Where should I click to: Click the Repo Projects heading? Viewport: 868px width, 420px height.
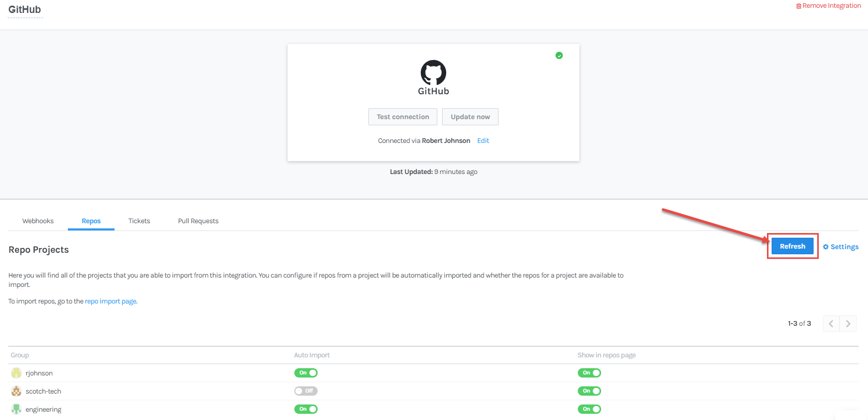[x=39, y=250]
